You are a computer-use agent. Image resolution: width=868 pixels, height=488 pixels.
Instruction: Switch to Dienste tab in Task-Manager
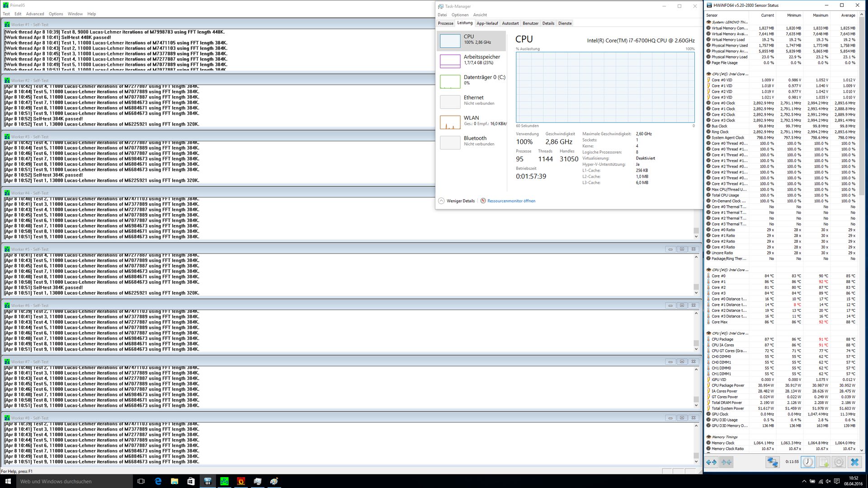(565, 23)
